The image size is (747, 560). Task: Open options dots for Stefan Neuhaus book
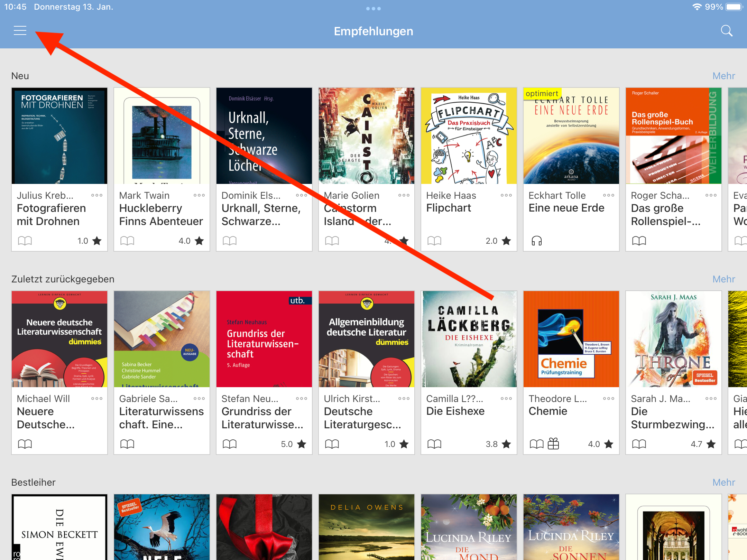pos(302,399)
